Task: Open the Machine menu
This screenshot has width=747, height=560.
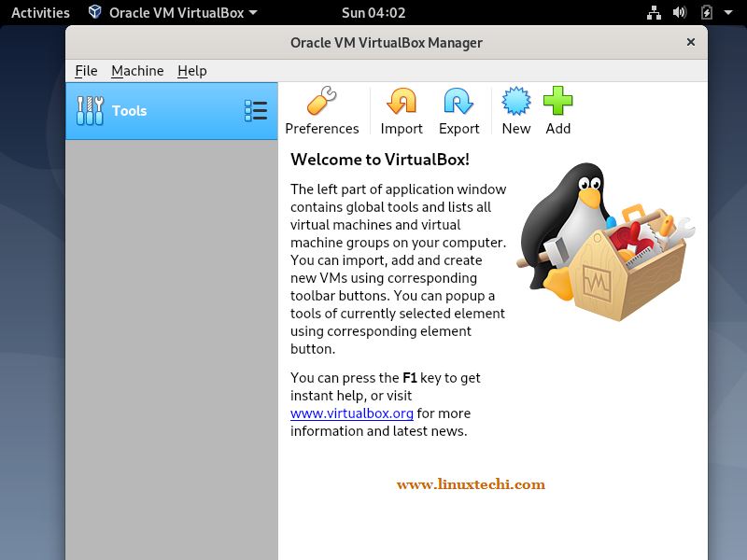Action: [x=137, y=71]
